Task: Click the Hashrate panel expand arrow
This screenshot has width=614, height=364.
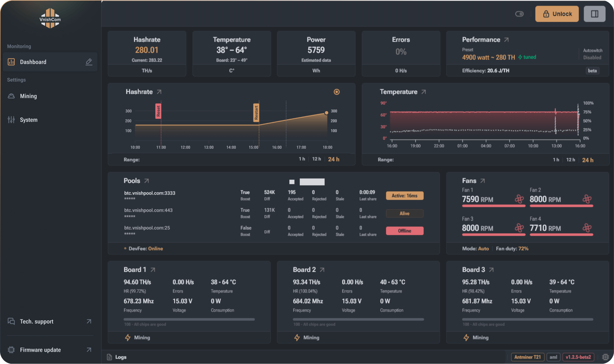Action: 160,92
